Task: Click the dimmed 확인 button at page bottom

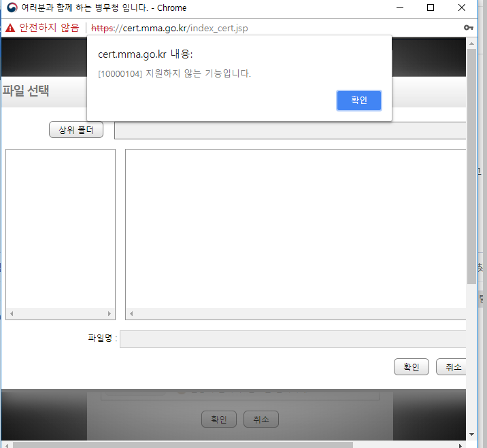Action: pos(218,419)
